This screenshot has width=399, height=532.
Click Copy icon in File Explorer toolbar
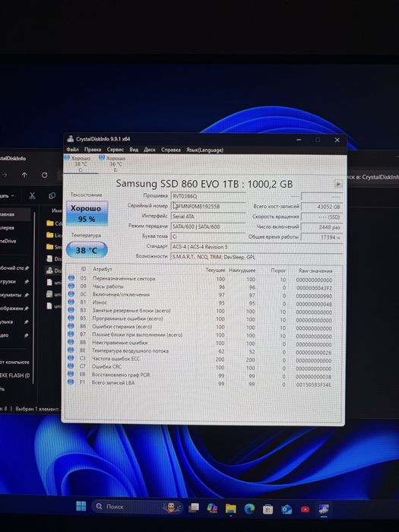52,196
